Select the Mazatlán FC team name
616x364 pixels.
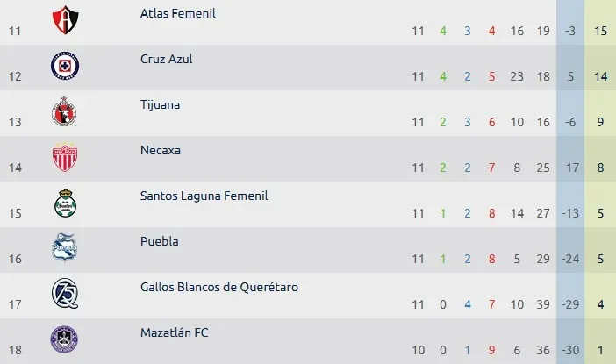coord(174,333)
